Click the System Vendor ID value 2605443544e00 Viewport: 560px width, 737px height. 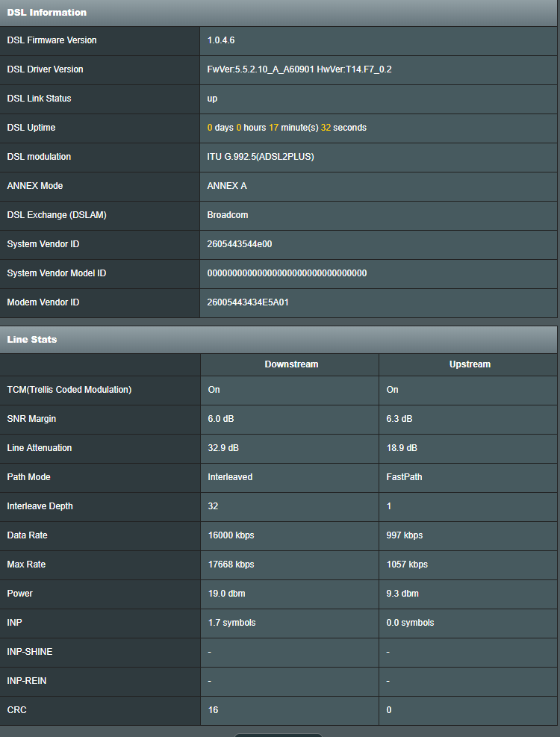(240, 244)
